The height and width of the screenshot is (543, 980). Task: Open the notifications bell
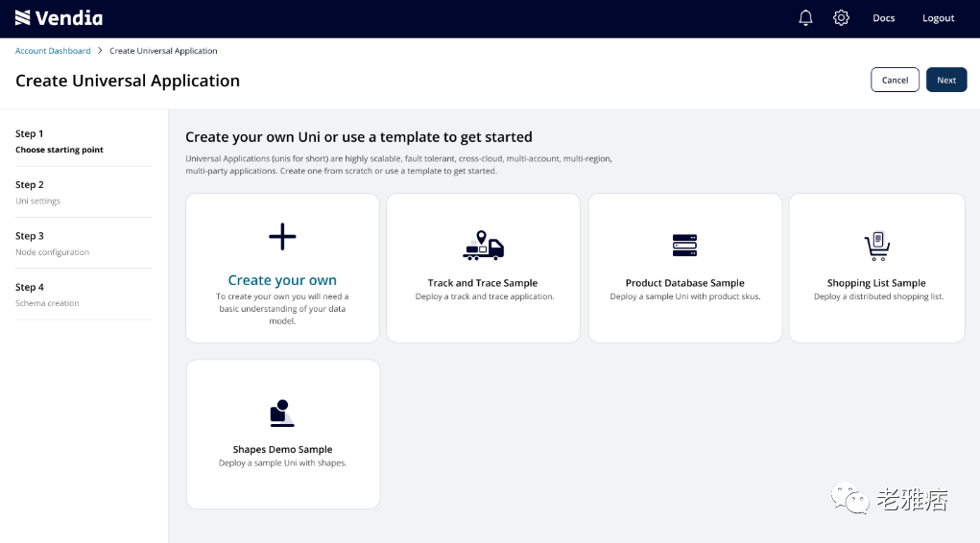(805, 18)
